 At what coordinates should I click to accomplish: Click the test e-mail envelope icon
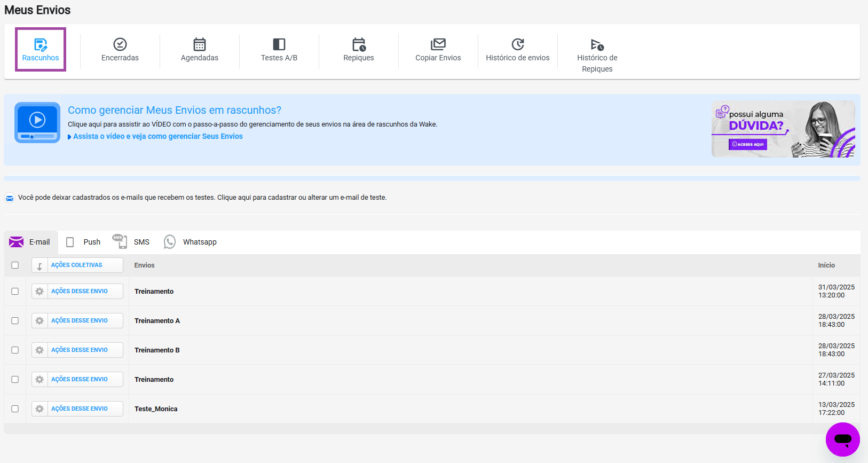click(x=10, y=198)
